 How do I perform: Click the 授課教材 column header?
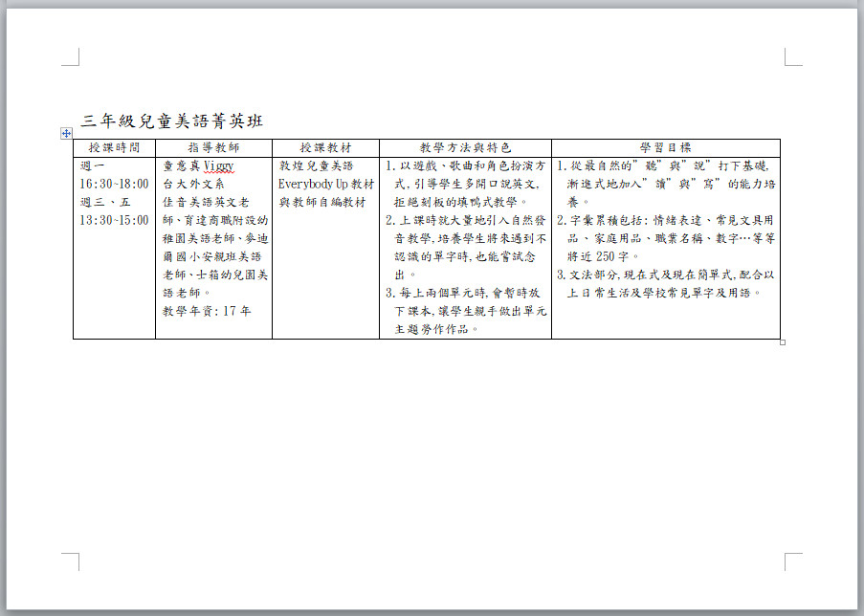pos(325,147)
